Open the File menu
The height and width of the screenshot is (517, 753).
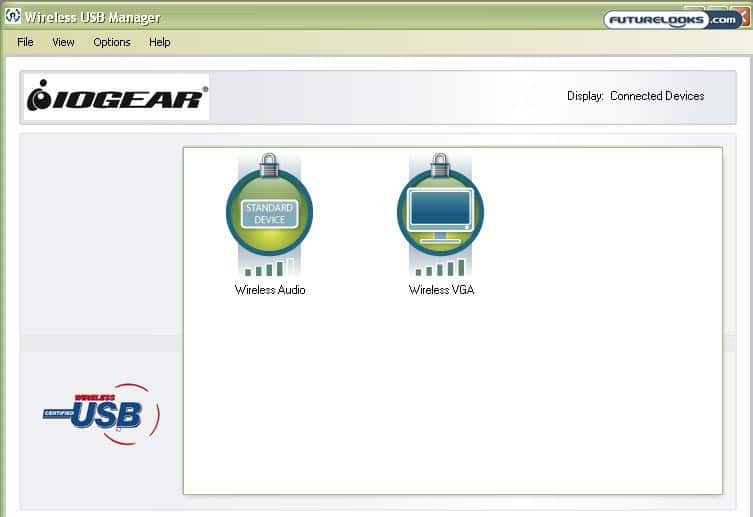click(x=25, y=42)
